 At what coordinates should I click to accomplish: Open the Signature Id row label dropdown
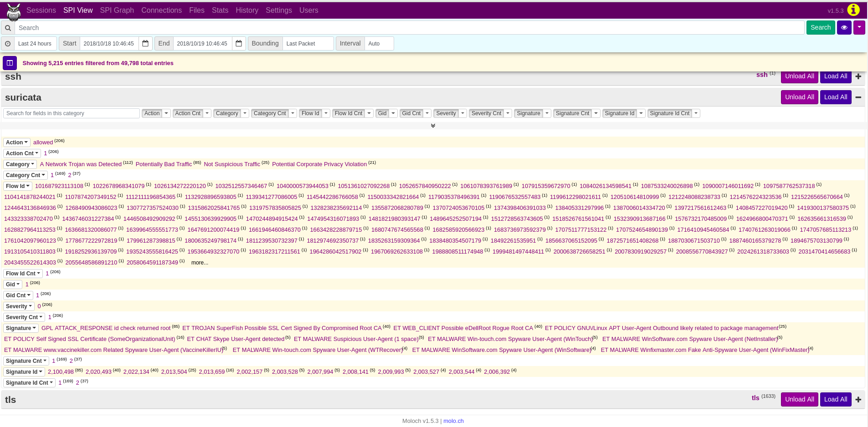pyautogui.click(x=24, y=372)
